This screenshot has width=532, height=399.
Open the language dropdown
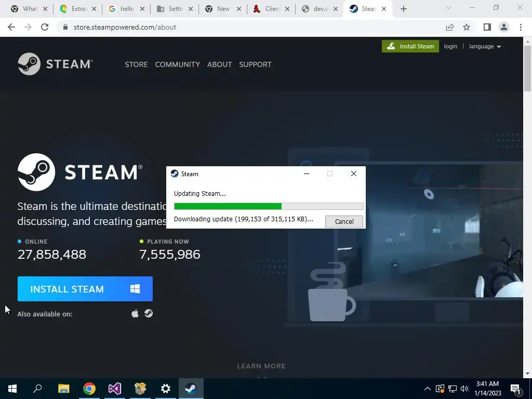click(485, 46)
